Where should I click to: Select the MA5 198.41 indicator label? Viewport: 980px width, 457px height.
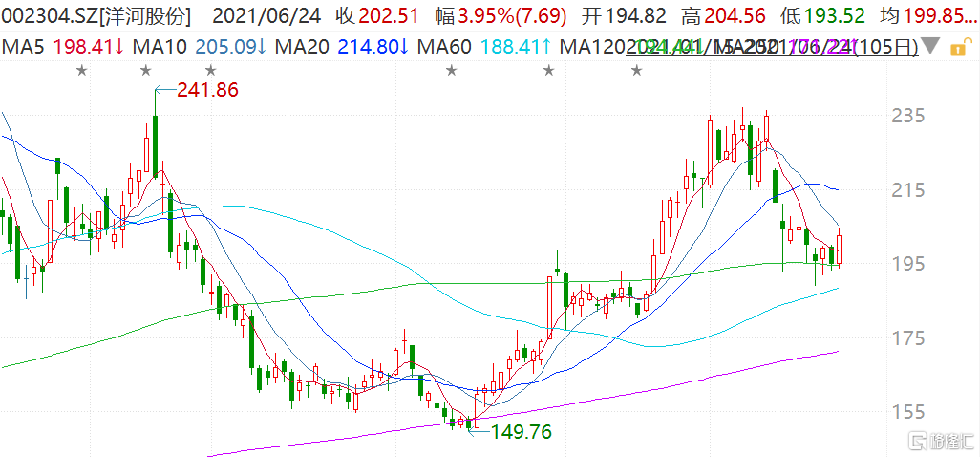(x=62, y=46)
